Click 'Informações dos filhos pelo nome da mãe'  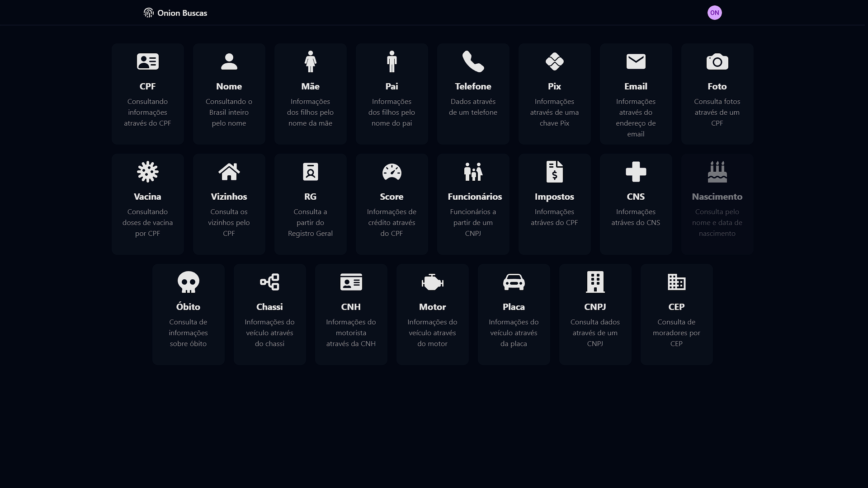pos(311,113)
